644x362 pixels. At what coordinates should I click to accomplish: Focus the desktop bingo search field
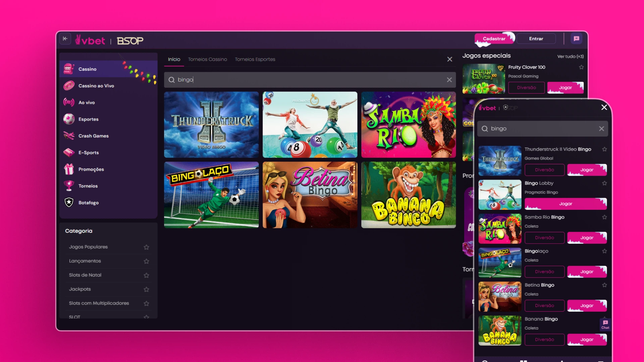[x=310, y=80]
